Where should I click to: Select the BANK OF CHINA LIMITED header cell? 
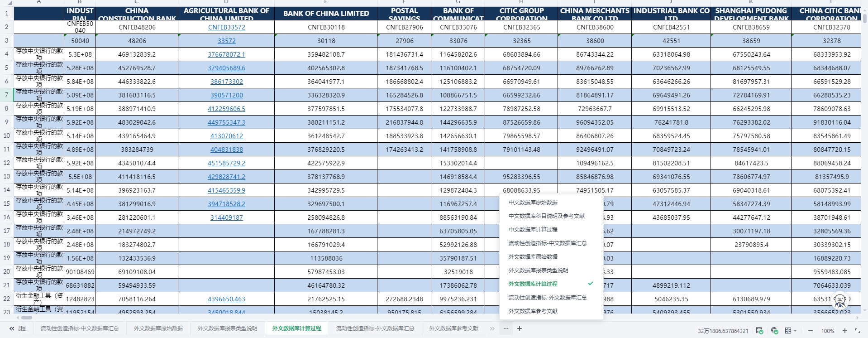[326, 14]
